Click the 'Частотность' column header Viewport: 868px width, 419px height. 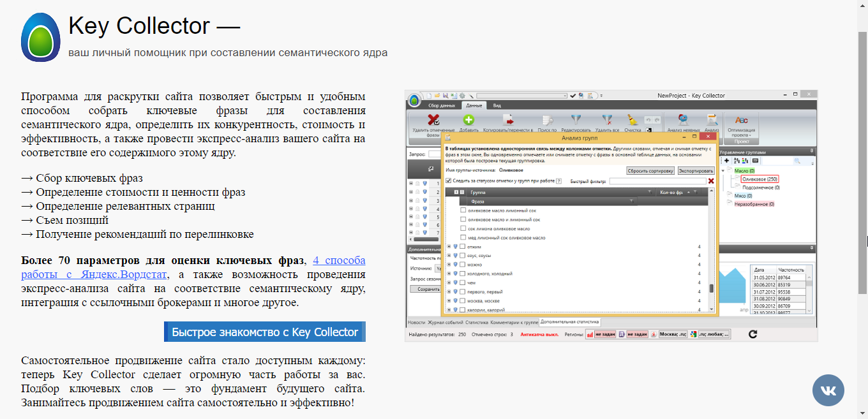[x=791, y=270]
